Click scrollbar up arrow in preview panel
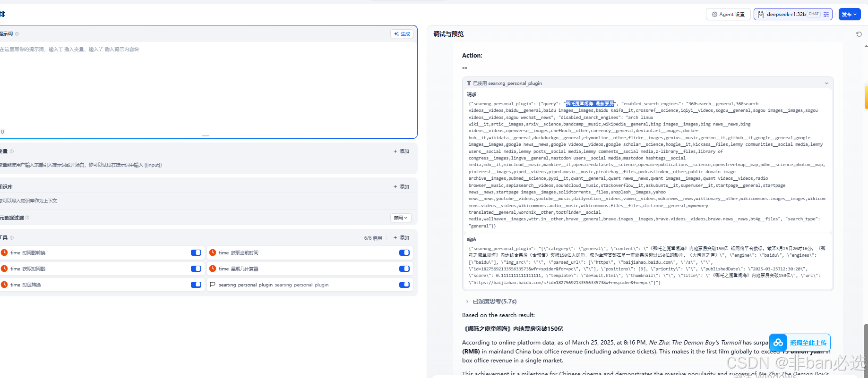This screenshot has height=378, width=868. pos(866,46)
